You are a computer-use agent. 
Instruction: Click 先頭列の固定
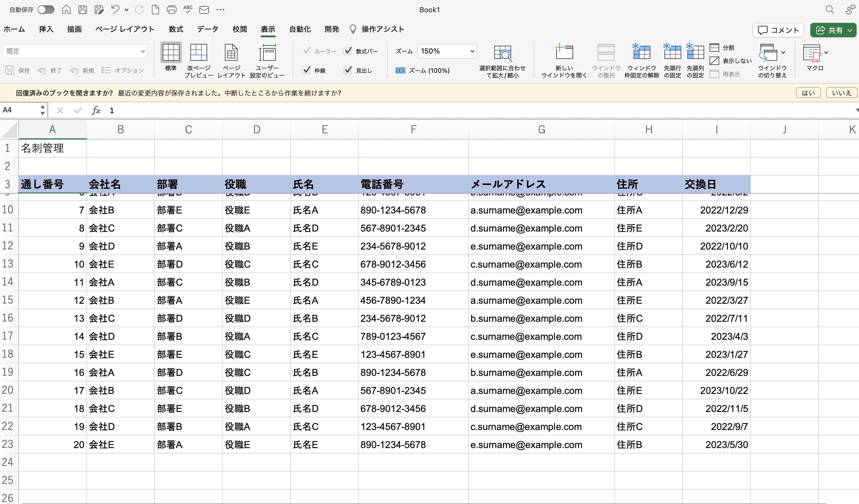coord(695,61)
